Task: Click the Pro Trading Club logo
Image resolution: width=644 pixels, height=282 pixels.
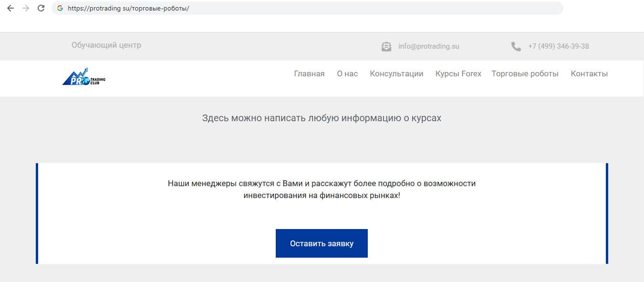Action: pyautogui.click(x=84, y=76)
